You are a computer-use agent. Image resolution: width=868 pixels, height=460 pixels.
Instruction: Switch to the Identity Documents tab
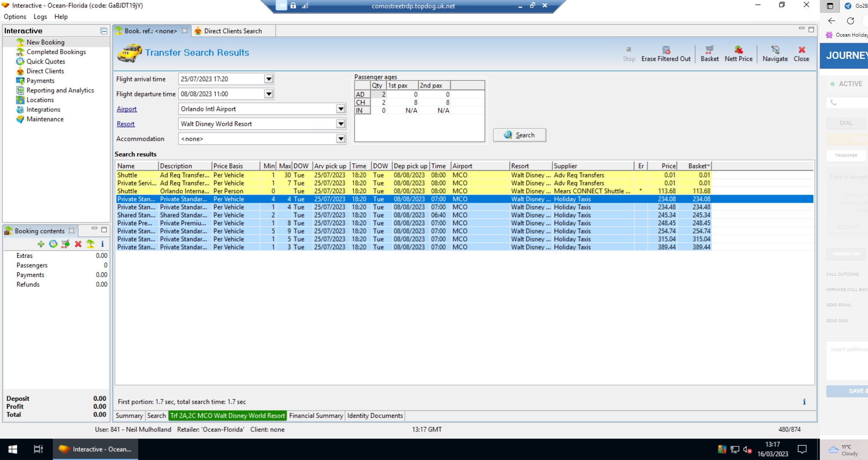tap(375, 416)
